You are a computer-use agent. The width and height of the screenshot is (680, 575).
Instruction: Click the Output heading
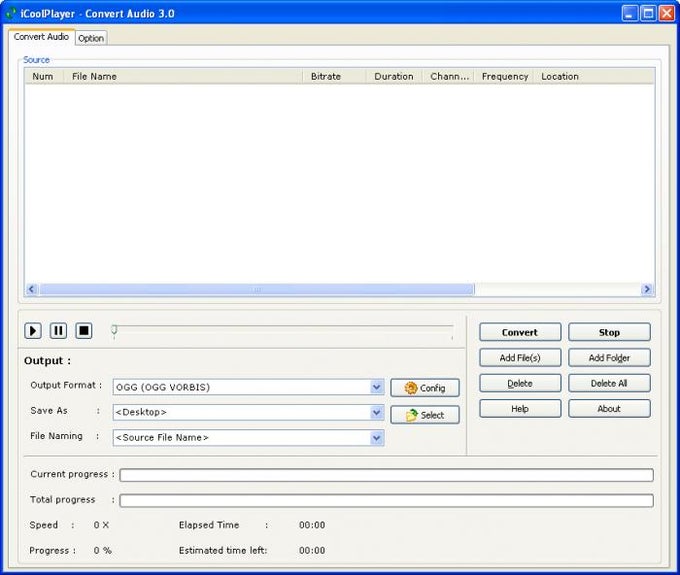47,361
